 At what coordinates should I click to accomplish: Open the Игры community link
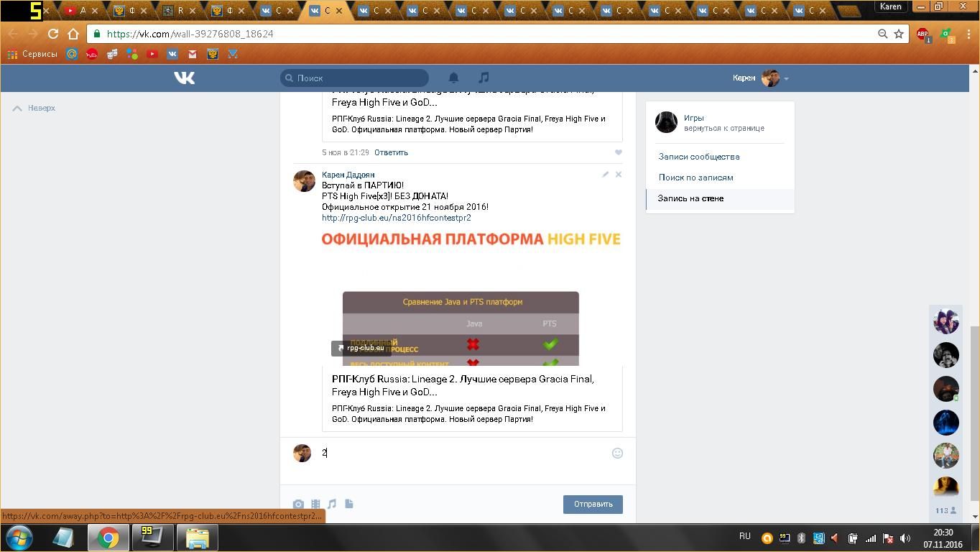click(693, 118)
